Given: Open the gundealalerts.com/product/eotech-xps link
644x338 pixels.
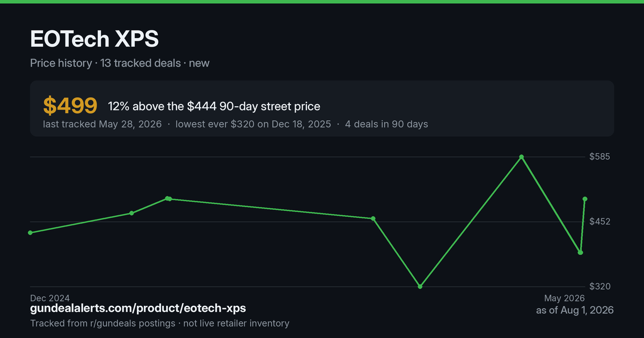Looking at the screenshot, I should coord(138,308).
